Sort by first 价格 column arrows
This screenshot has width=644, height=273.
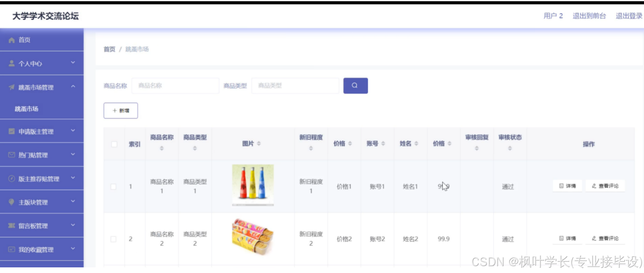350,144
